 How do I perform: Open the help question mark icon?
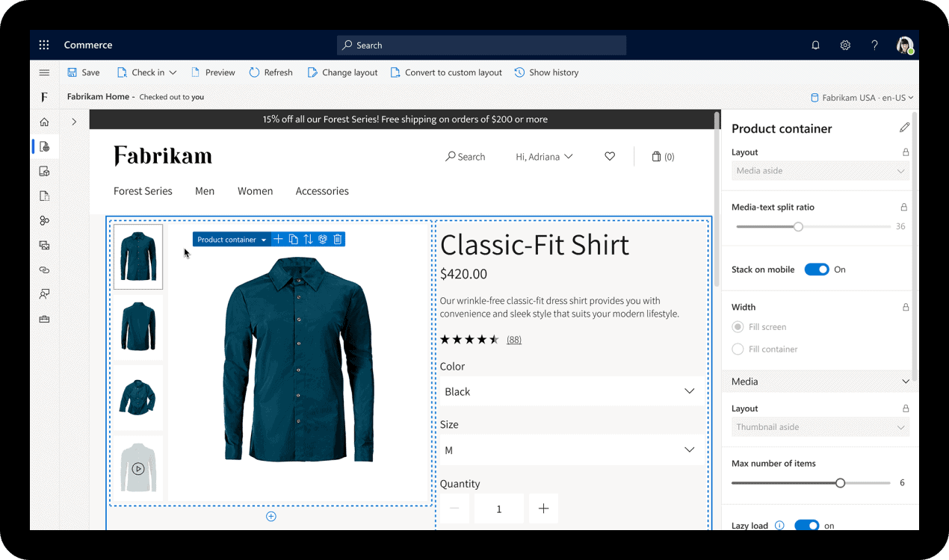(x=874, y=46)
